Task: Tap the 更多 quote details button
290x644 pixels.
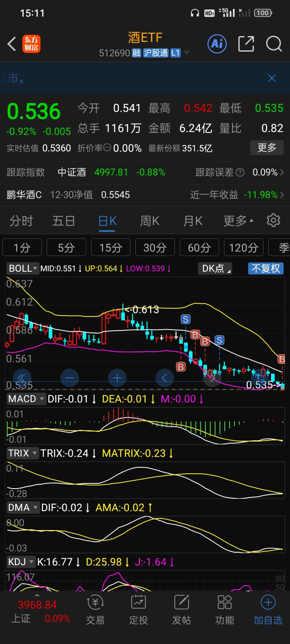Action: pos(267,148)
